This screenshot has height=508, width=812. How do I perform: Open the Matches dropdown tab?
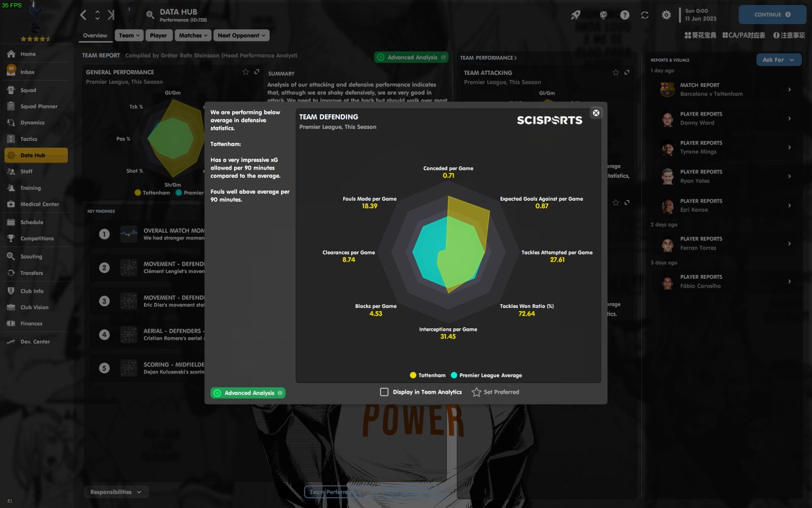point(192,36)
